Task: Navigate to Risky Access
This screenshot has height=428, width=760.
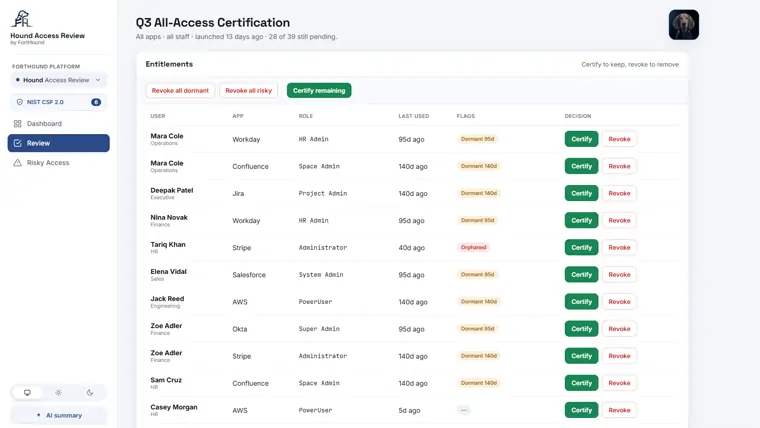Action: (59, 162)
